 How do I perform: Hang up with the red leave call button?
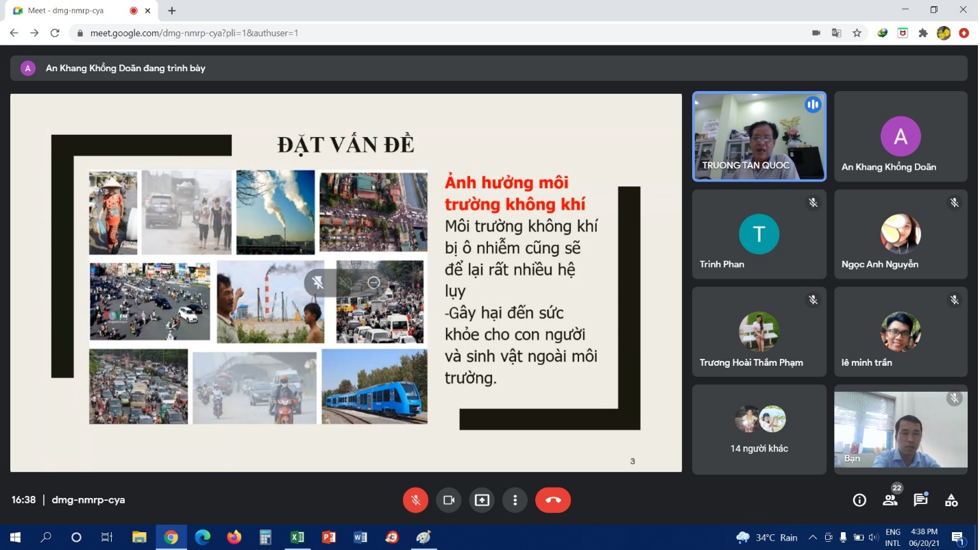[x=552, y=500]
